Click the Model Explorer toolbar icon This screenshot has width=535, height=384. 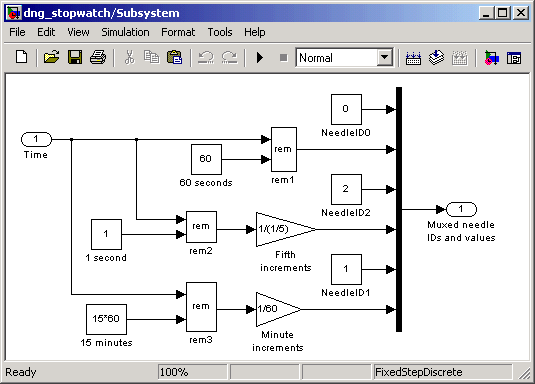coord(514,58)
